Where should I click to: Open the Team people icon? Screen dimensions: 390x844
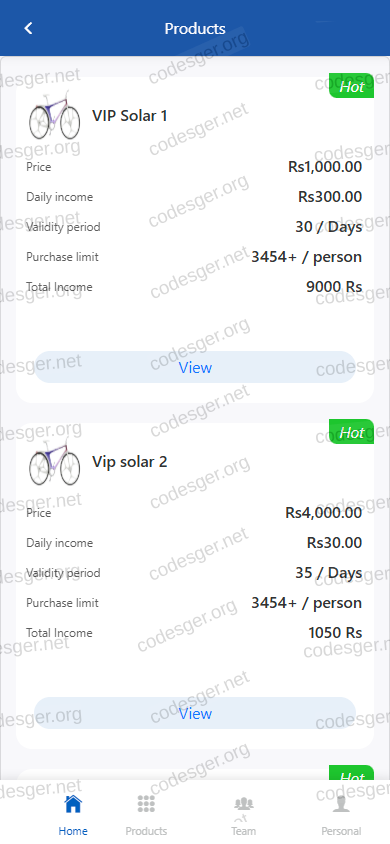(x=244, y=804)
